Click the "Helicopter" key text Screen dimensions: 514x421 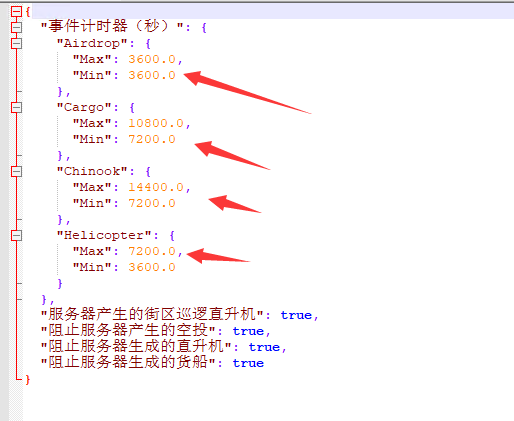(x=104, y=235)
